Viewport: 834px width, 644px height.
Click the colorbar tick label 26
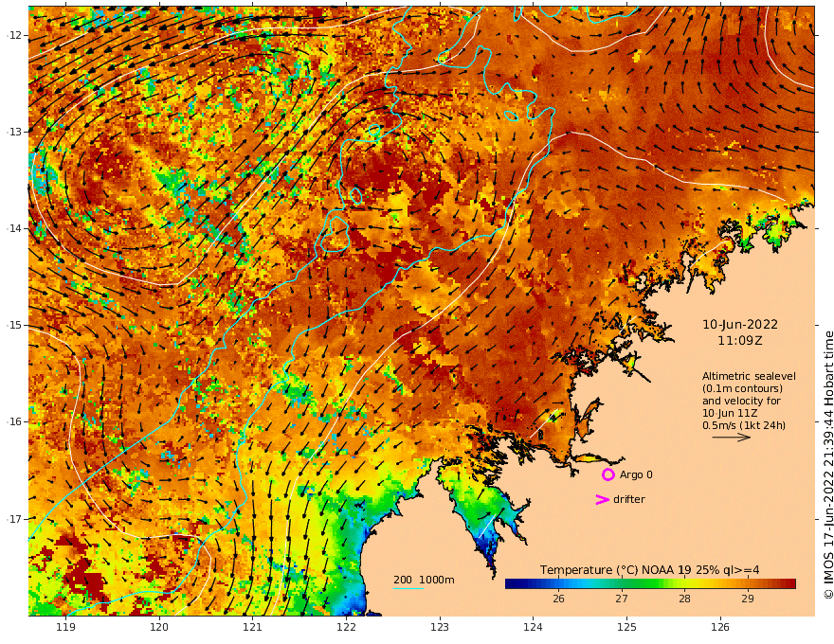tap(558, 599)
